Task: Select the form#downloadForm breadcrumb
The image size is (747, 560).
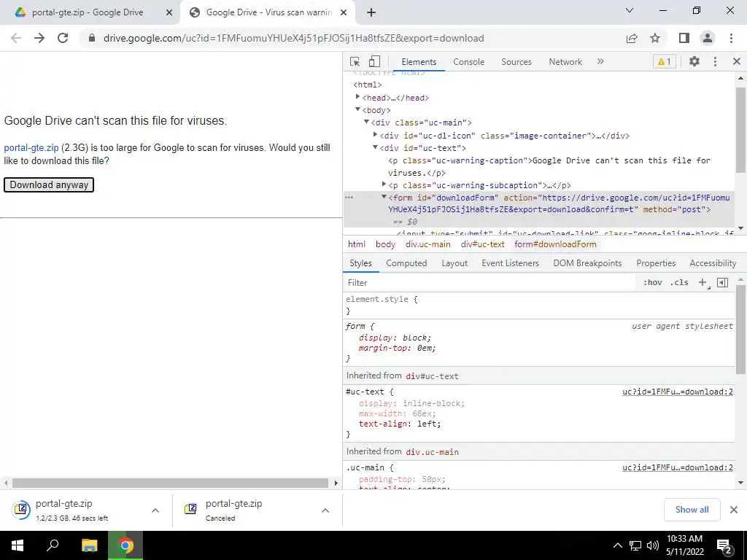Action: (x=555, y=244)
